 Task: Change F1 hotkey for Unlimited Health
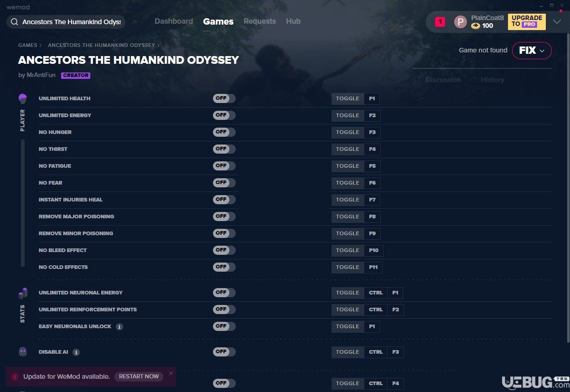pos(372,98)
